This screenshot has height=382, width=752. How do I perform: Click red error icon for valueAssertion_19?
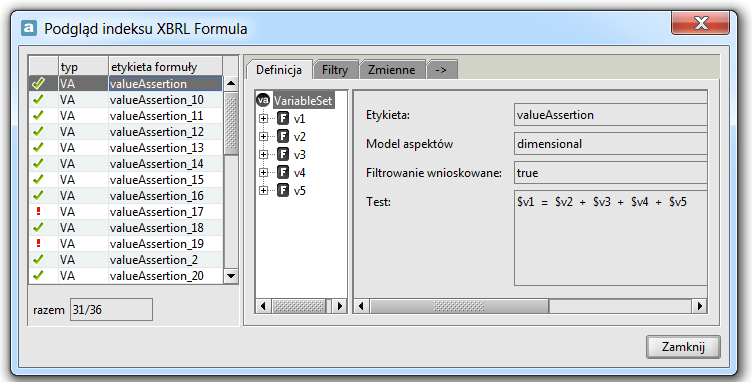click(38, 243)
